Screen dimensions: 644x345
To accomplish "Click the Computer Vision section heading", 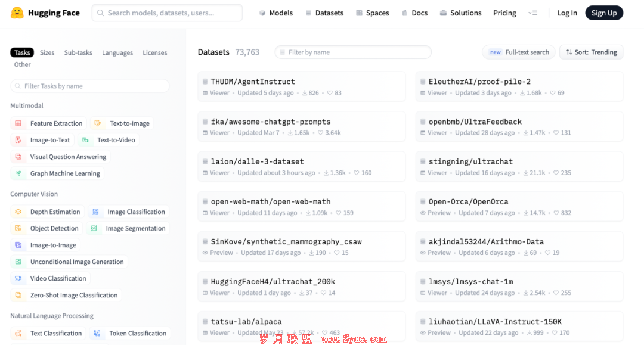I will [x=34, y=194].
